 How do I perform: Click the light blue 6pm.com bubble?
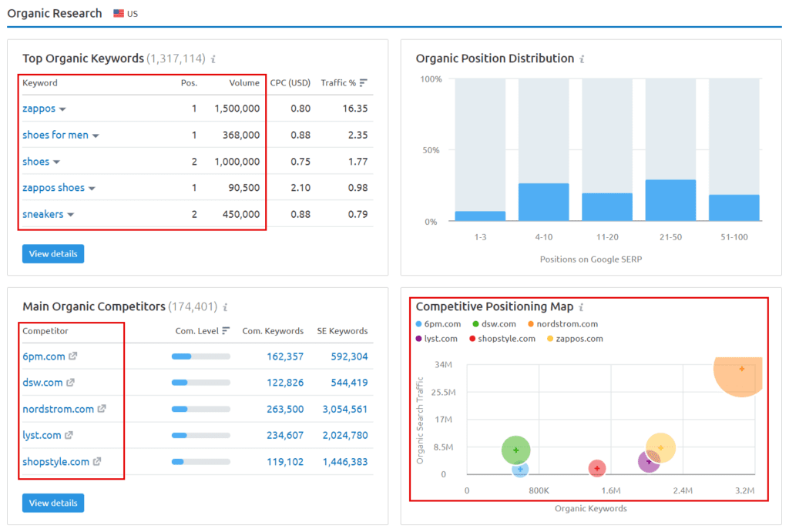point(520,470)
